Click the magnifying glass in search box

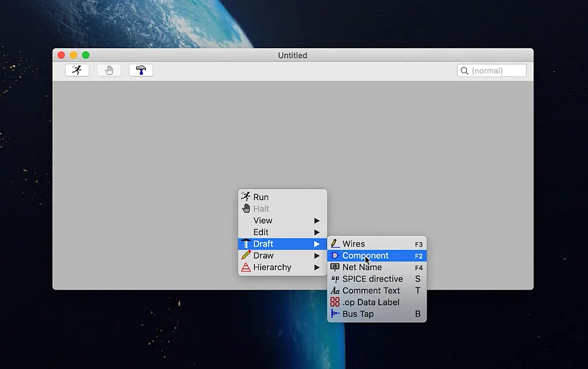click(464, 71)
